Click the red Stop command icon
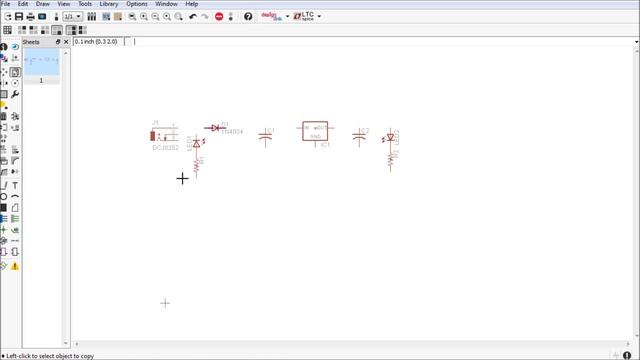Image resolution: width=640 pixels, height=360 pixels. coord(219,16)
